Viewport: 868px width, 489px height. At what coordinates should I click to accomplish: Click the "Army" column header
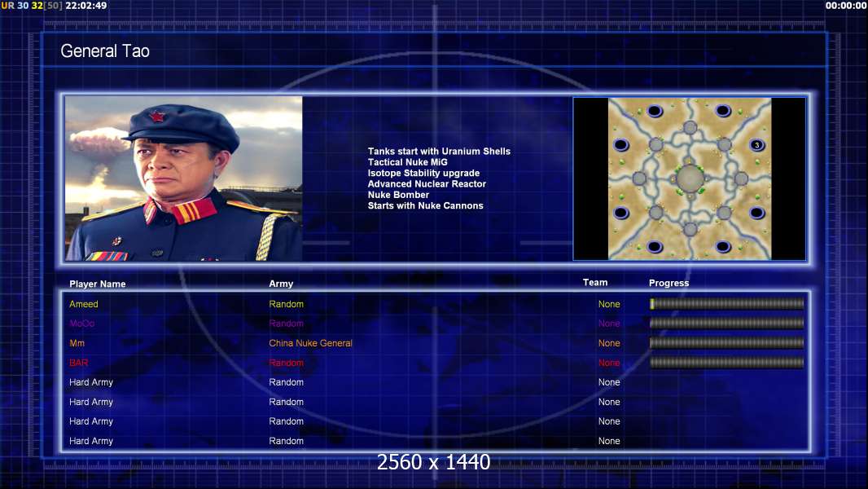click(281, 284)
